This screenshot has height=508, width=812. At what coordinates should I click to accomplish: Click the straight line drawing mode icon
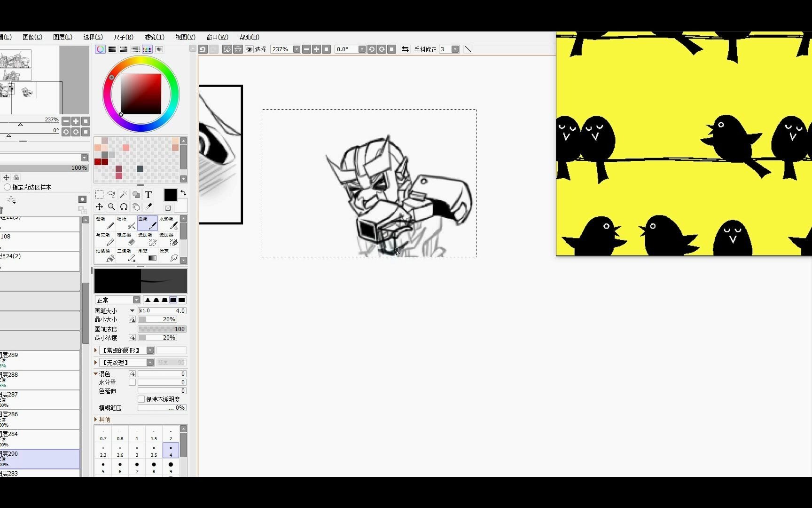pyautogui.click(x=468, y=49)
